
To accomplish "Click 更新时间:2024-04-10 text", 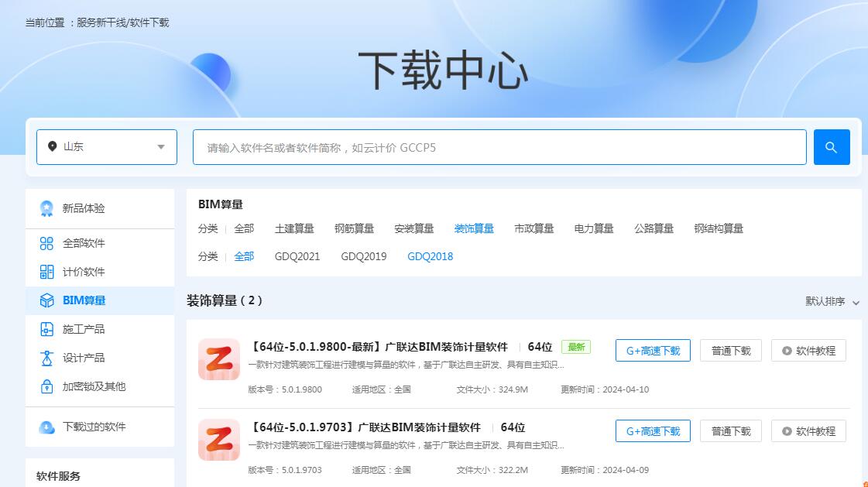I will pyautogui.click(x=605, y=389).
